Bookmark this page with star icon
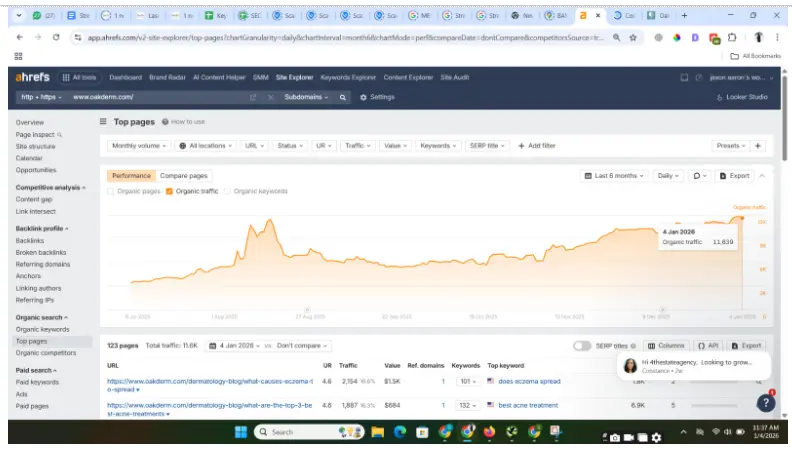Image resolution: width=792 pixels, height=449 pixels. pos(633,37)
